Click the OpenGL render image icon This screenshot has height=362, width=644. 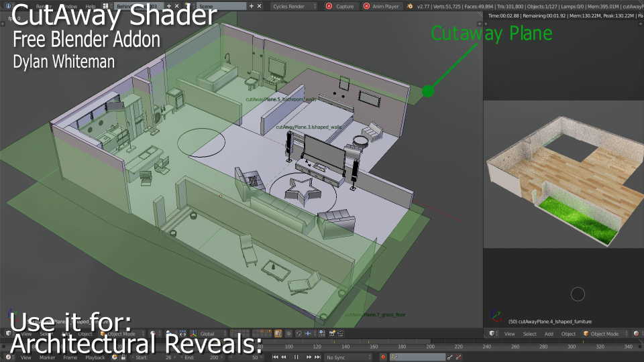click(332, 334)
